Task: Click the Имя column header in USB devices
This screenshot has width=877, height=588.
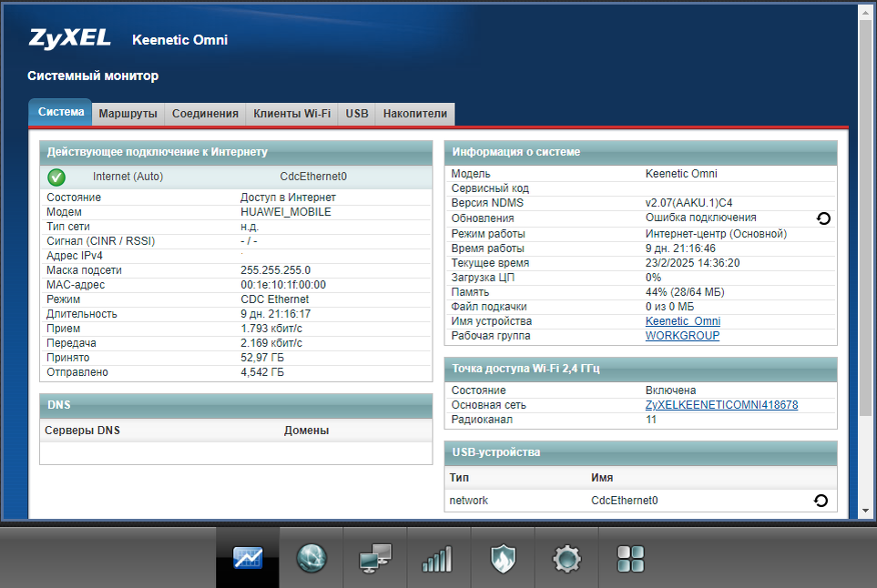Action: click(602, 478)
